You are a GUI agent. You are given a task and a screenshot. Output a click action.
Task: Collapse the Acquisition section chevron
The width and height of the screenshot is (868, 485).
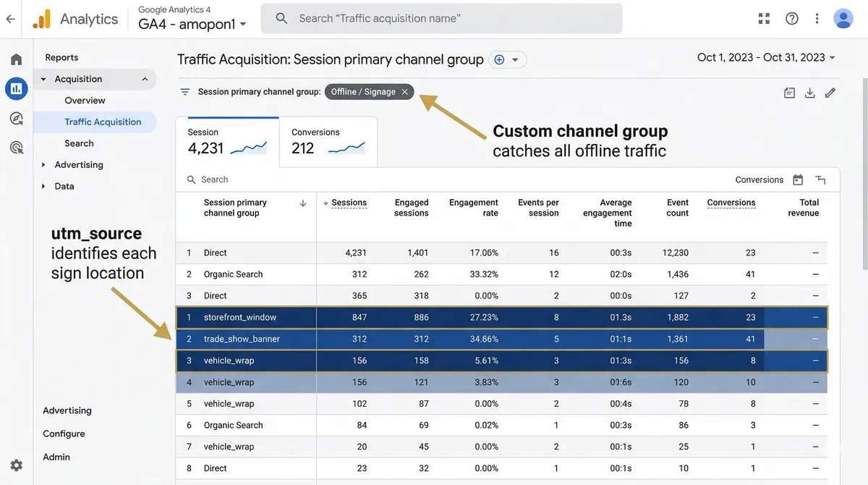pos(145,78)
